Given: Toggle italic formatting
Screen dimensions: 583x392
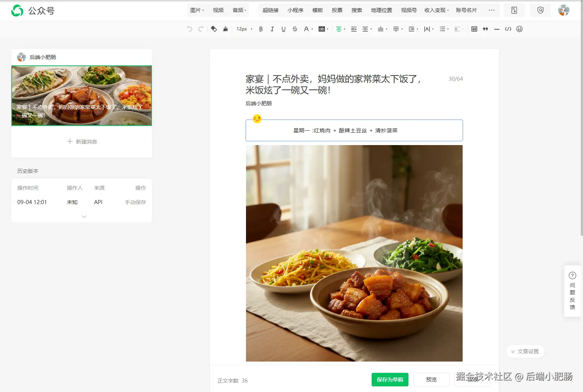Looking at the screenshot, I should (272, 29).
